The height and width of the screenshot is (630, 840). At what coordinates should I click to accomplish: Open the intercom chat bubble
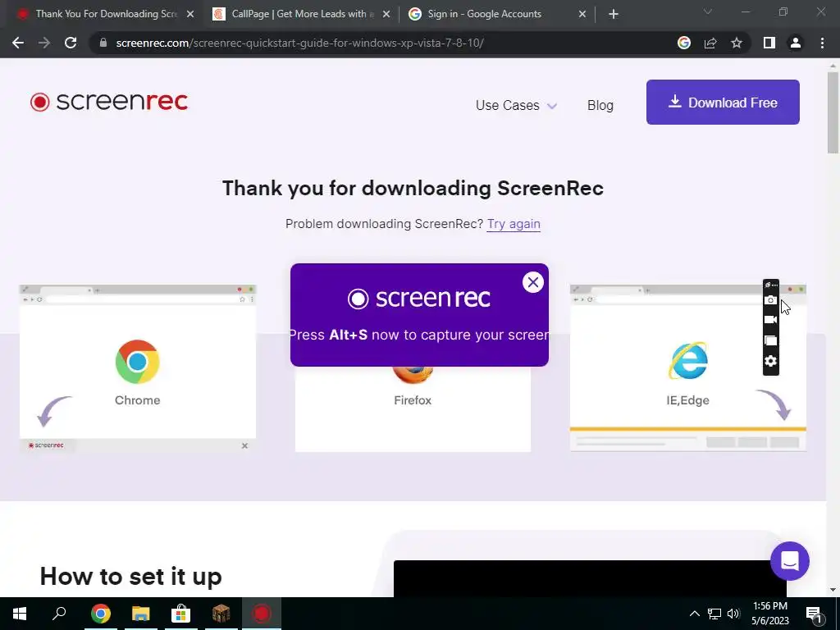coord(790,561)
